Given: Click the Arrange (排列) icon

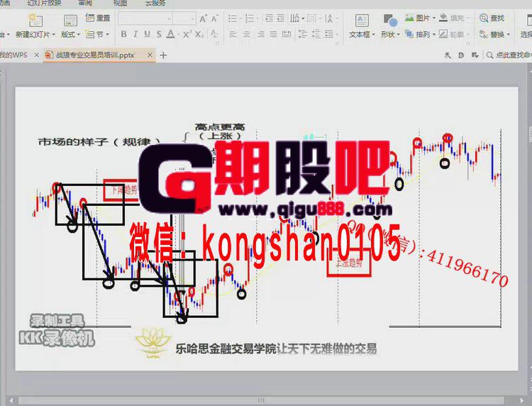Looking at the screenshot, I should pos(409,34).
